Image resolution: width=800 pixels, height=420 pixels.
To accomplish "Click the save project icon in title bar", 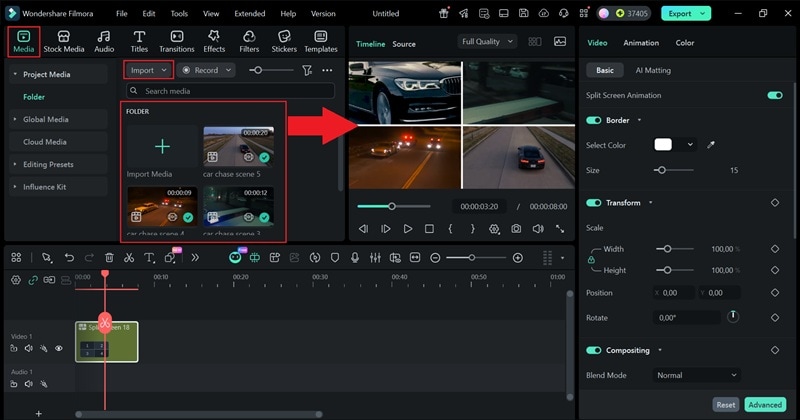I will coord(523,13).
